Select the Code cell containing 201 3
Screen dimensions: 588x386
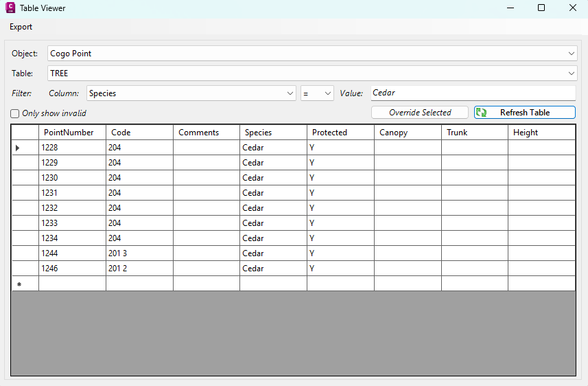(139, 253)
